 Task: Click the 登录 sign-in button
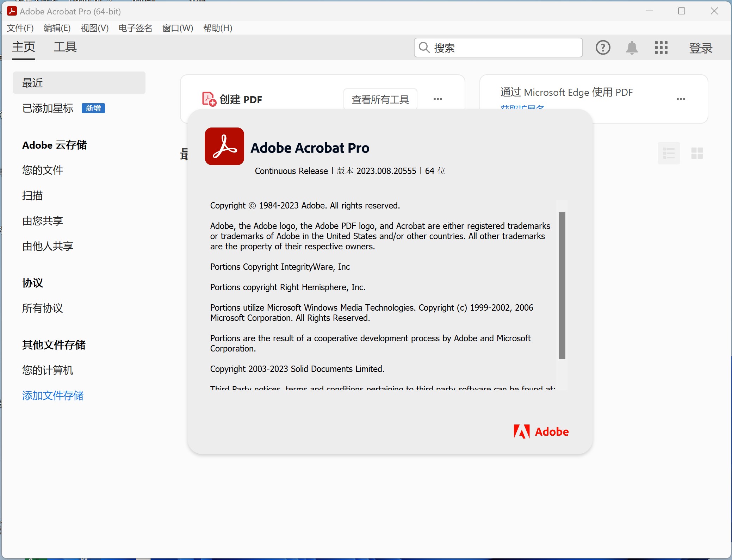(x=701, y=48)
